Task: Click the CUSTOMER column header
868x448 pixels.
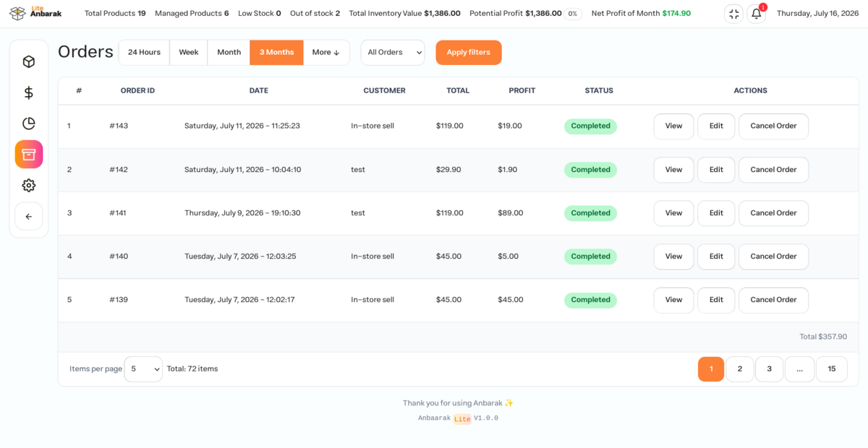Action: (384, 91)
